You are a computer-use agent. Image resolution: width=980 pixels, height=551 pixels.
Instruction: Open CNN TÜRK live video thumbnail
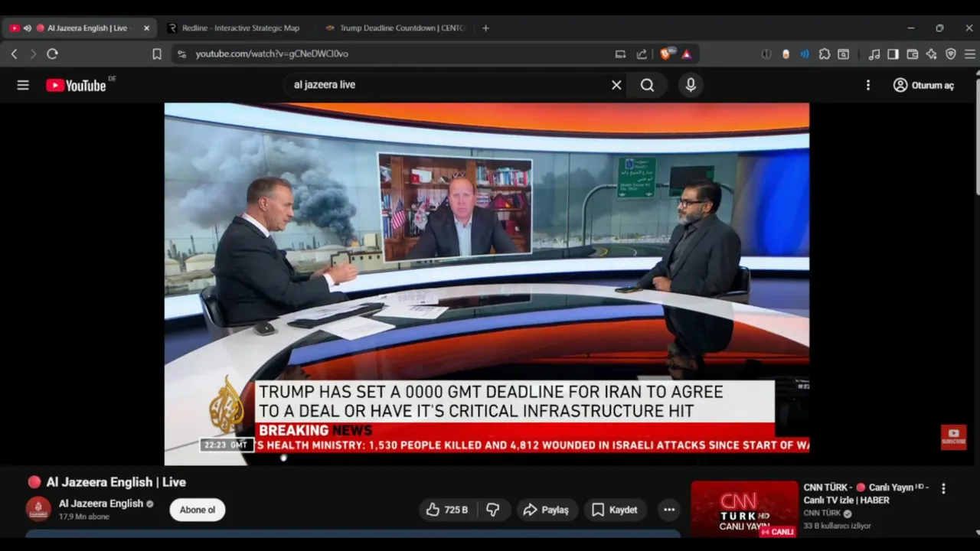coord(744,509)
